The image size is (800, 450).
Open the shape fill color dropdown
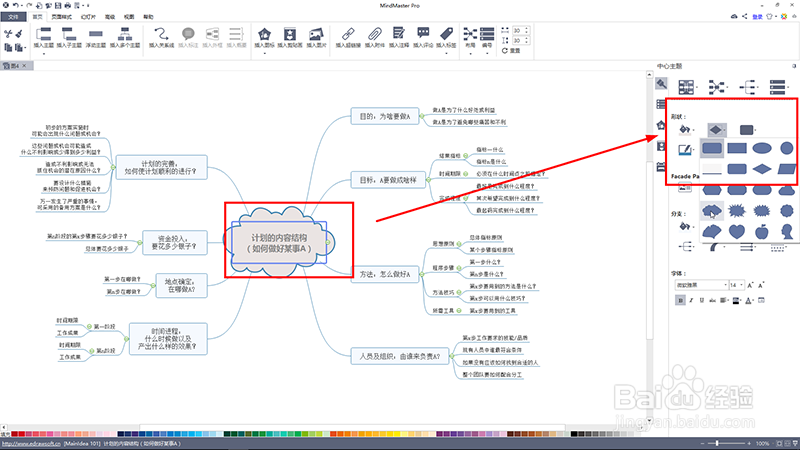click(686, 130)
